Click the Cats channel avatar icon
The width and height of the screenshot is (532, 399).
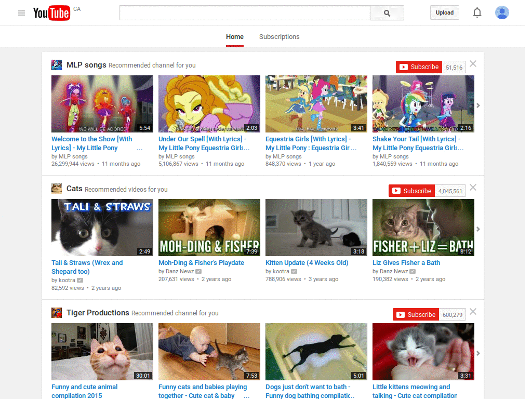57,189
